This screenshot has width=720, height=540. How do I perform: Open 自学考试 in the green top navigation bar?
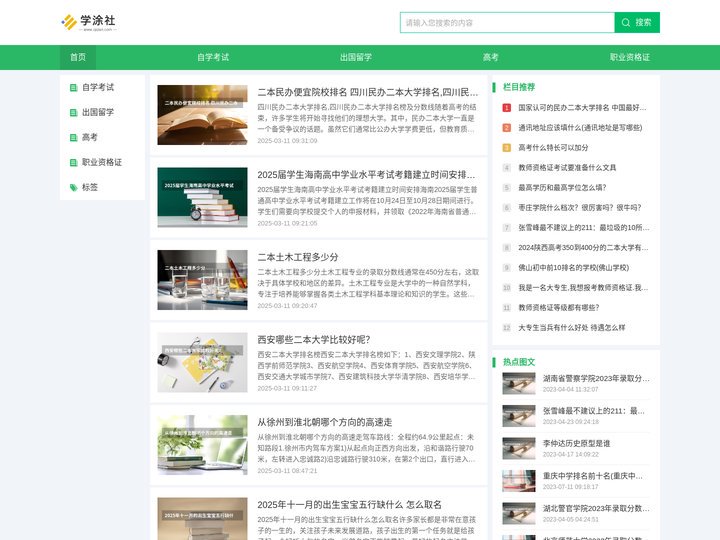pos(213,57)
